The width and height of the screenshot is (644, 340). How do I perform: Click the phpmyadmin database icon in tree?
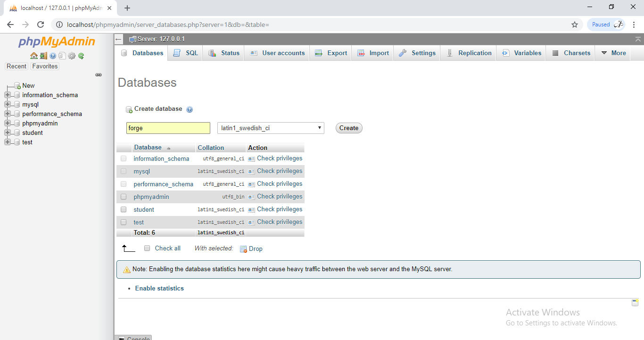(x=17, y=124)
